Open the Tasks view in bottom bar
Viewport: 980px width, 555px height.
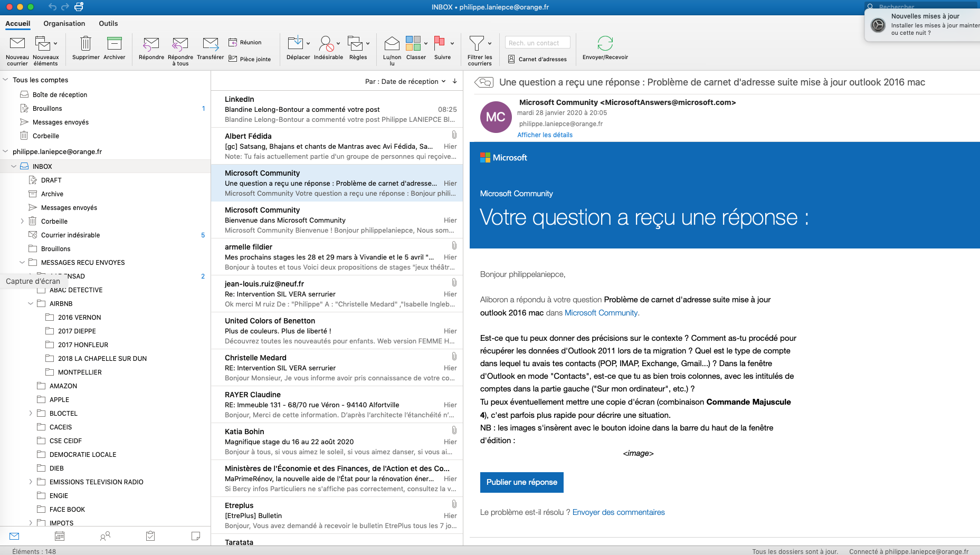click(x=150, y=536)
